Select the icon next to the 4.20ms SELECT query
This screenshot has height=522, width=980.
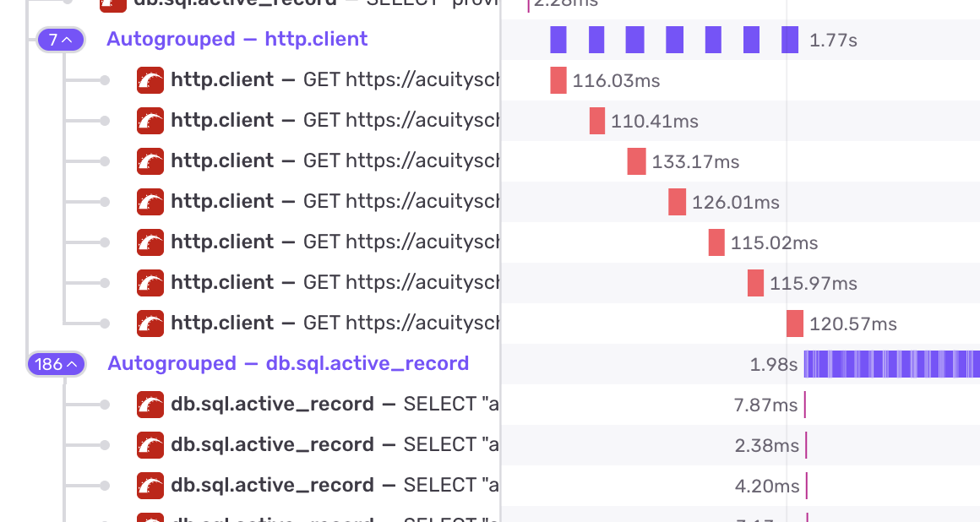tap(150, 485)
